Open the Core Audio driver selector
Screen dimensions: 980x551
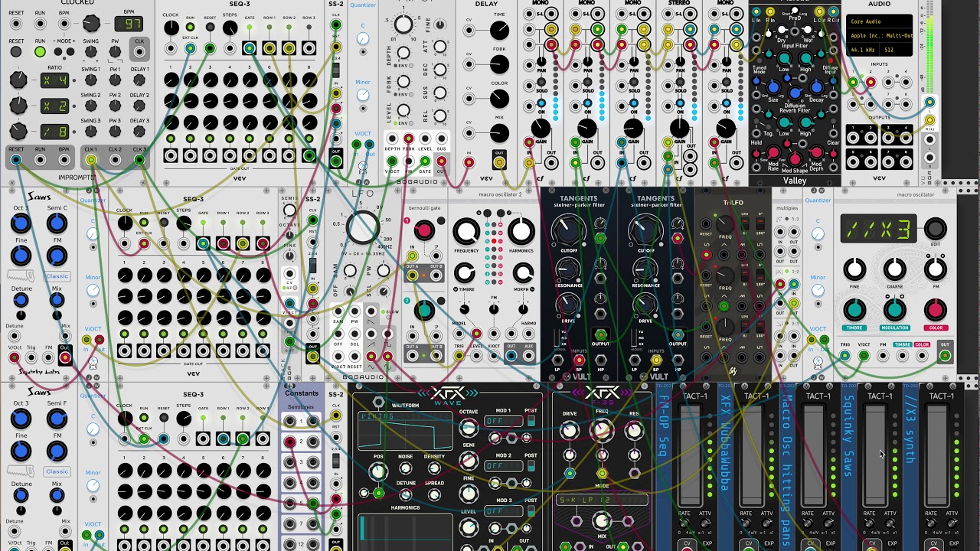pyautogui.click(x=880, y=22)
